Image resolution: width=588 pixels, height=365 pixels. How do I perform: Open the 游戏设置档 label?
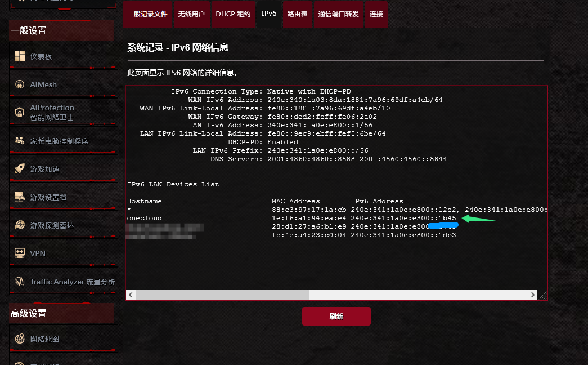[x=48, y=197]
